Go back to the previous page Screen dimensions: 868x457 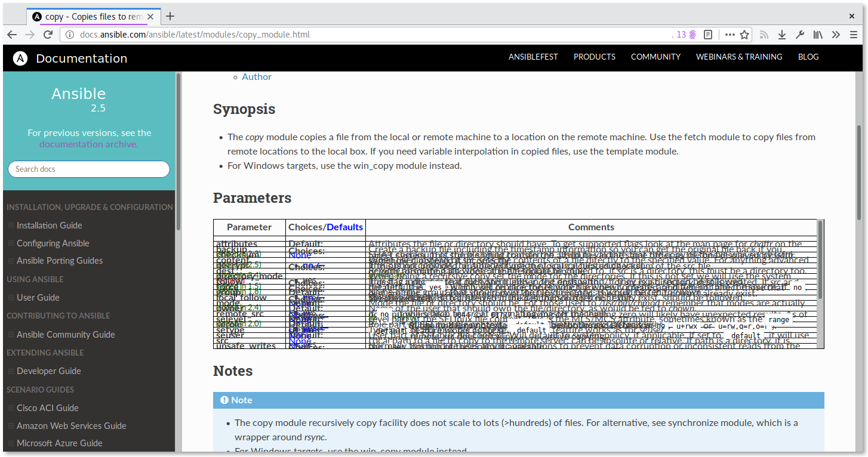coord(13,35)
